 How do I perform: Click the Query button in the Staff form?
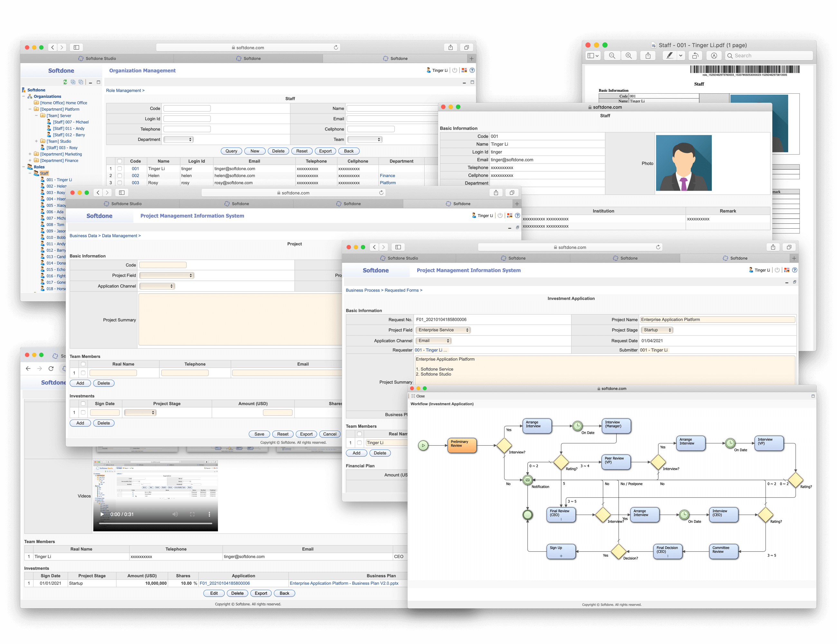pyautogui.click(x=231, y=151)
